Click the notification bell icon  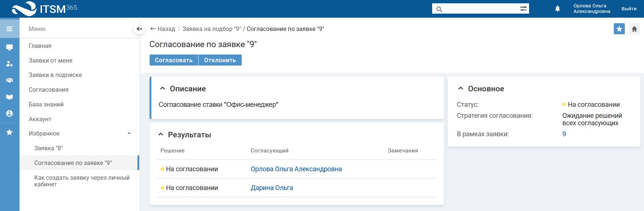[557, 8]
